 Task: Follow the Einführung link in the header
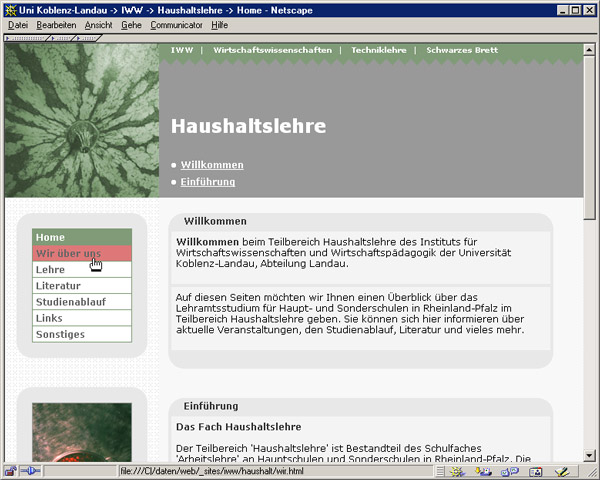207,182
